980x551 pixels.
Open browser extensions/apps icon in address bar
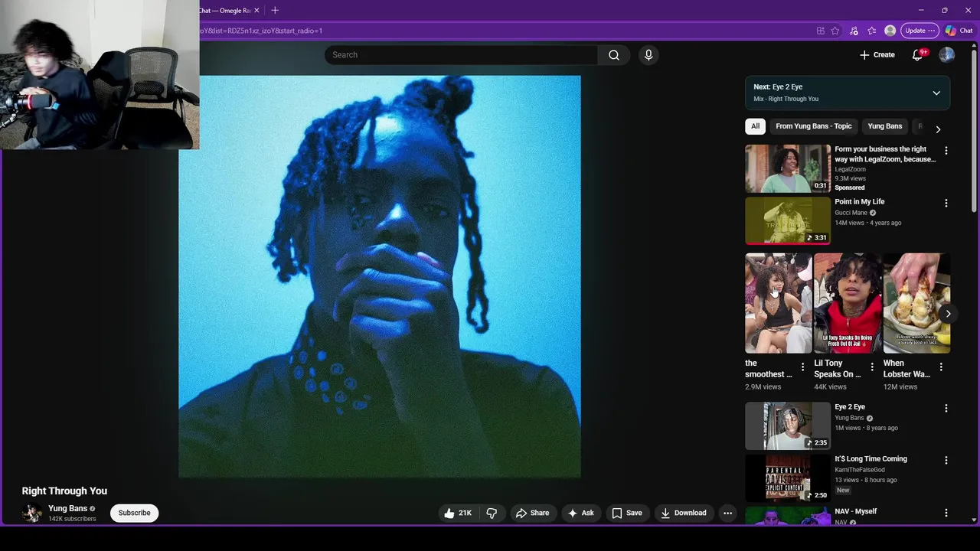pos(821,31)
